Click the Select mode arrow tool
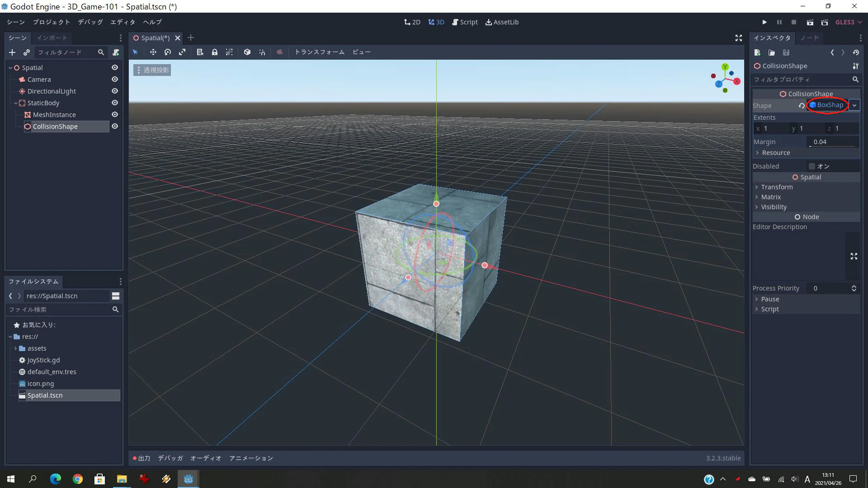868x488 pixels. point(135,52)
